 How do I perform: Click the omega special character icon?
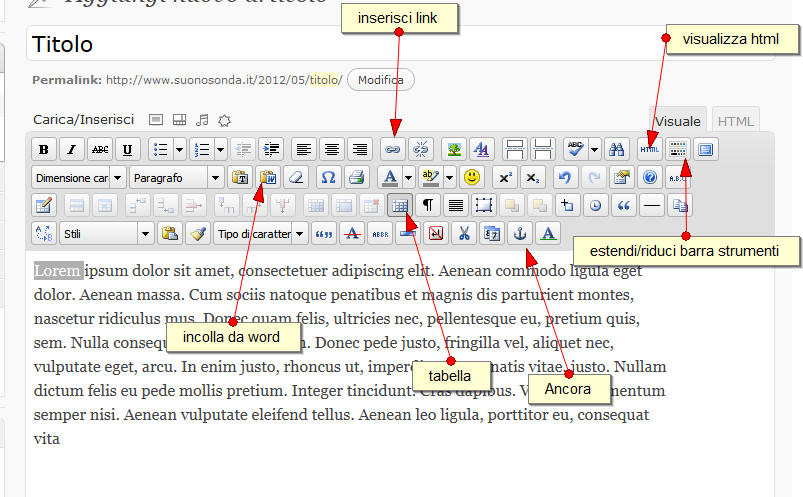pos(328,178)
